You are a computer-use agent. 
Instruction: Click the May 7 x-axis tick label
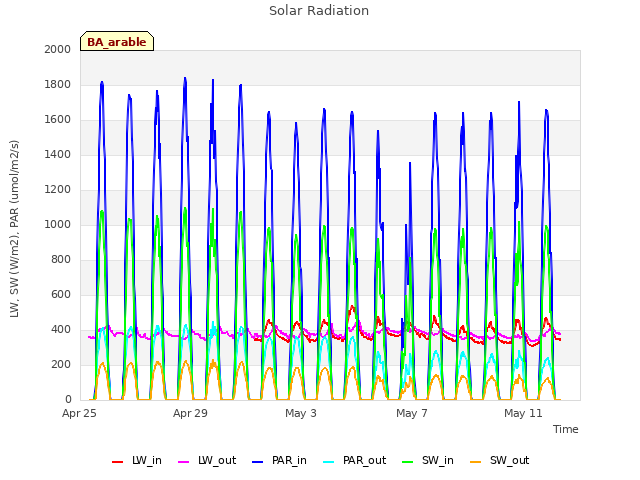[412, 413]
